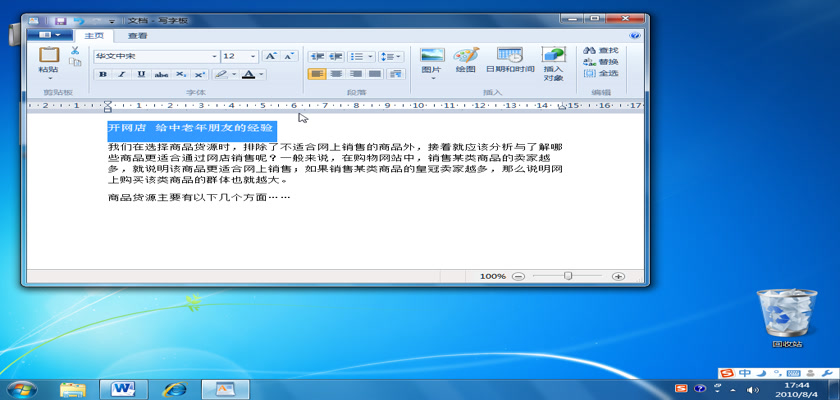This screenshot has height=400, width=840.
Task: Open the font color dropdown arrow
Action: 262,74
